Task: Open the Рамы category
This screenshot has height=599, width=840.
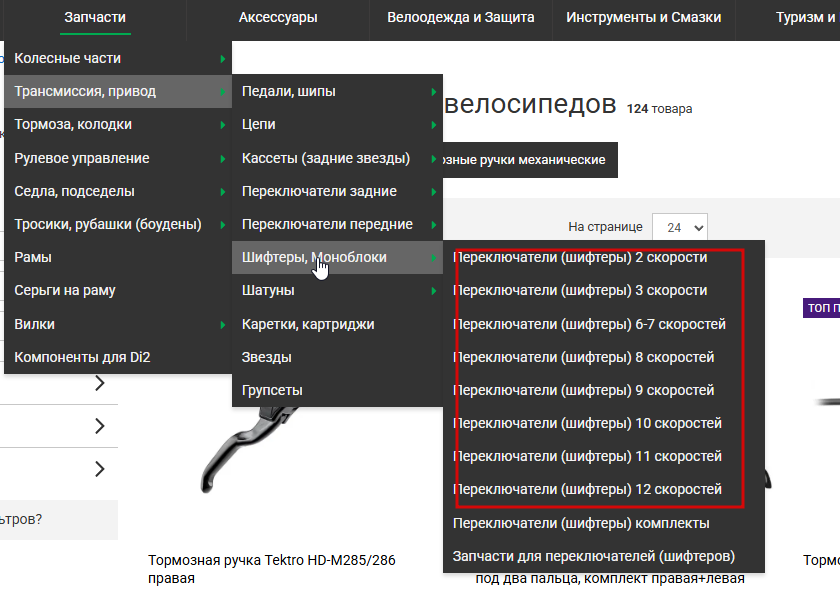Action: (118, 257)
